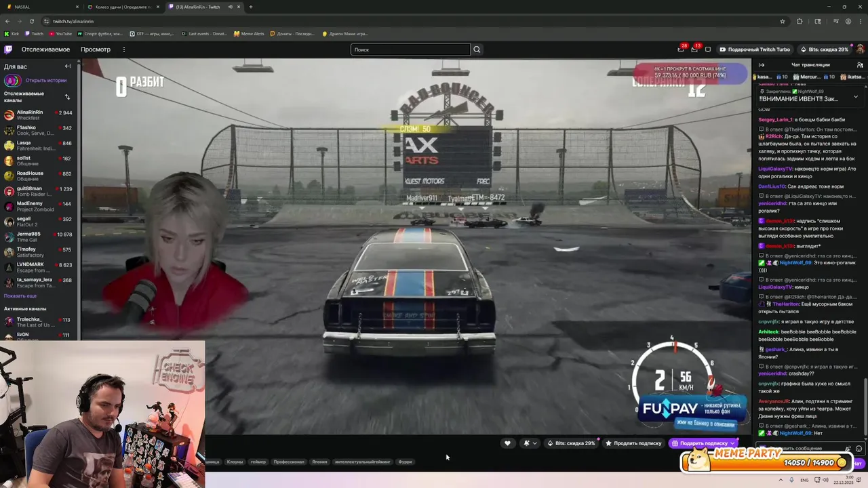This screenshot has height=488, width=868.
Task: Click Открыть истории link
Action: [45, 80]
